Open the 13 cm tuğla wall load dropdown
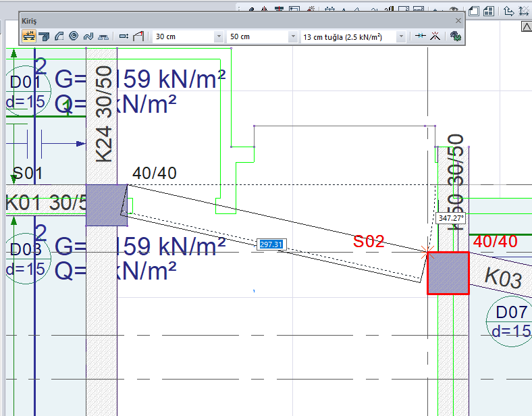The height and width of the screenshot is (416, 532). (x=401, y=36)
